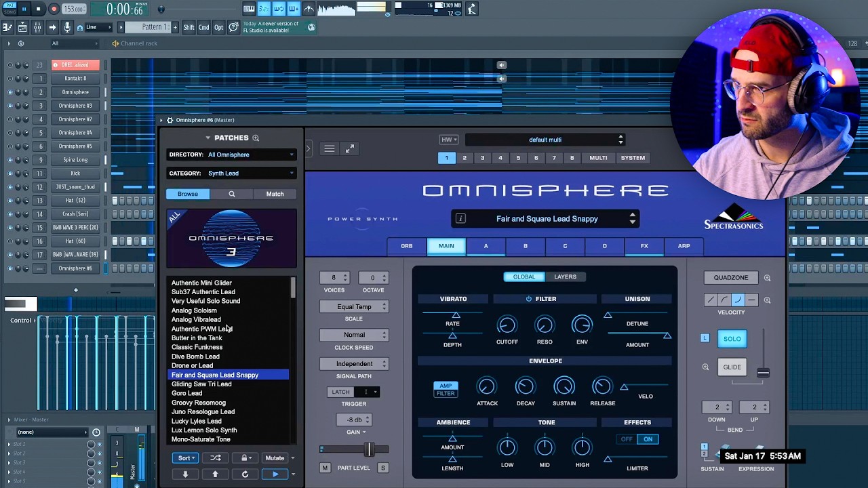This screenshot has width=868, height=488.
Task: Switch to the ORB tab
Action: click(x=407, y=246)
